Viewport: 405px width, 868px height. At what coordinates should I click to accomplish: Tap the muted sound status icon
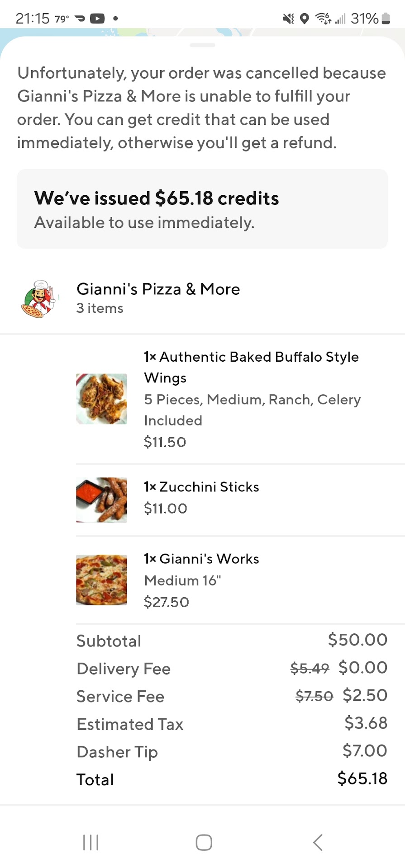288,19
